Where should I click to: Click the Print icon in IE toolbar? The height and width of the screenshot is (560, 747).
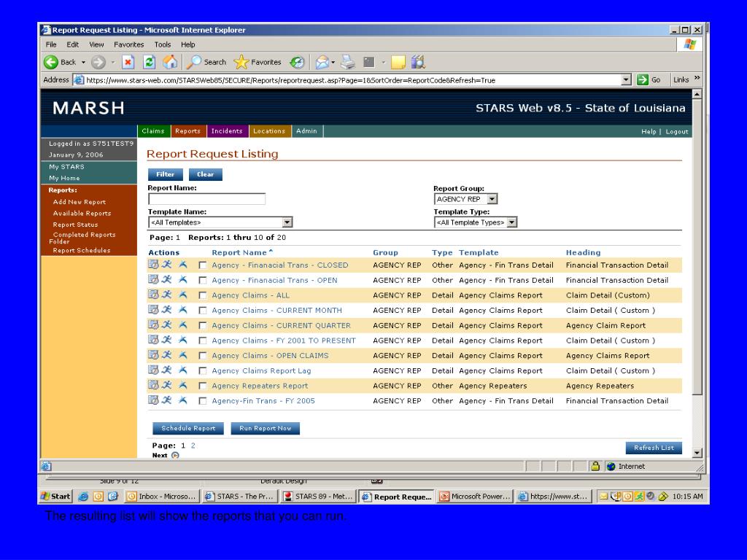point(348,62)
